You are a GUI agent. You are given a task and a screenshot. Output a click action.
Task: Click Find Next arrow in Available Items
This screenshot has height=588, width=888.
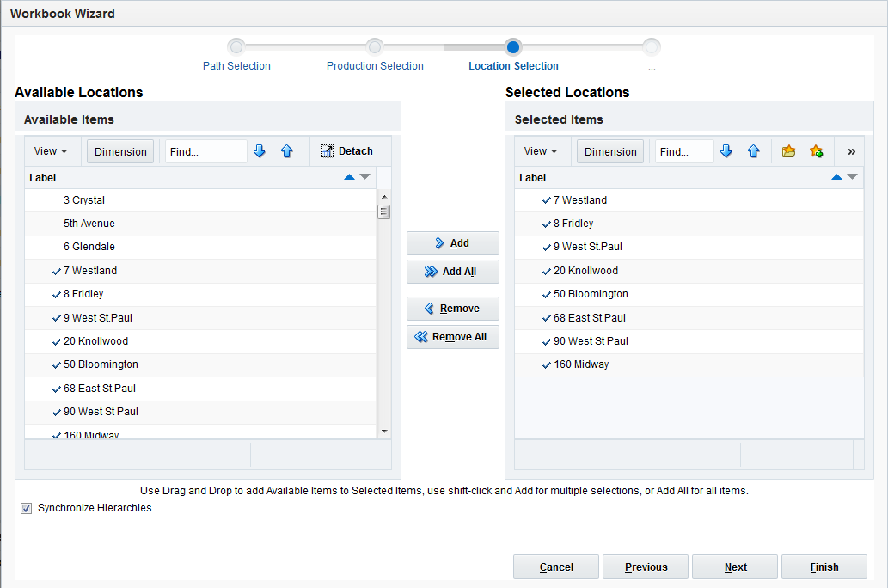tap(260, 151)
